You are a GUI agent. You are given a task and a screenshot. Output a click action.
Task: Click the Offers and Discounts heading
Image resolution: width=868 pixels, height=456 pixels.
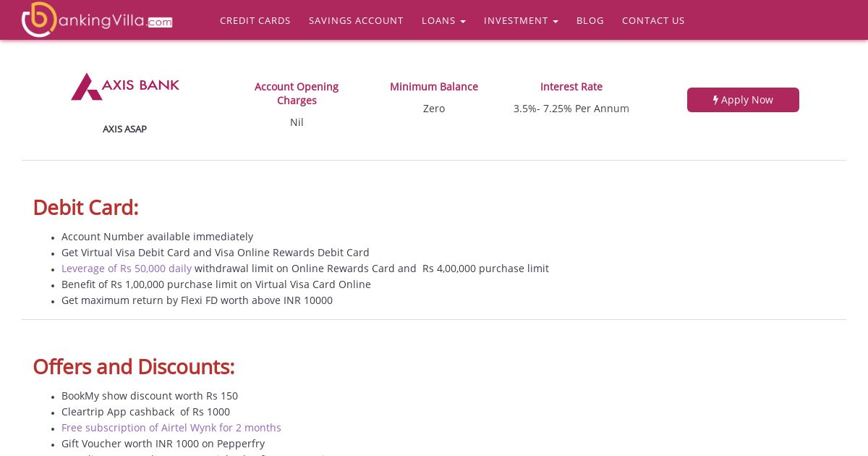pyautogui.click(x=134, y=366)
